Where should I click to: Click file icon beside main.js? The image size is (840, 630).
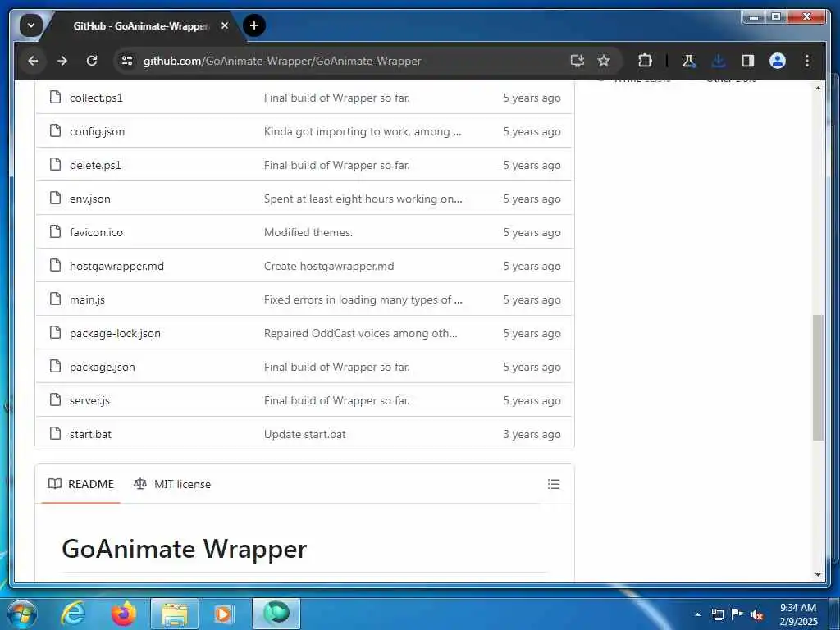55,299
